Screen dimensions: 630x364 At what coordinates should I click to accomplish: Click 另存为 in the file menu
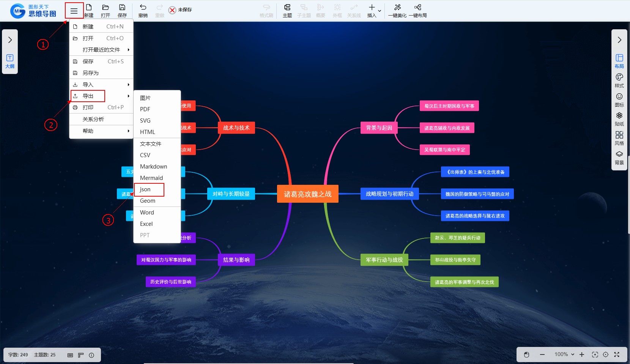[x=91, y=73]
